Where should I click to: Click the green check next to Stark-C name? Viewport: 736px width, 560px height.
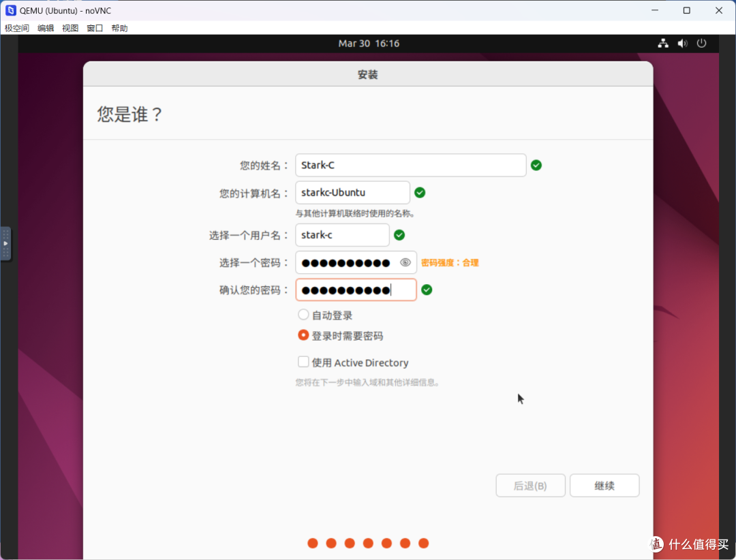[x=536, y=166]
